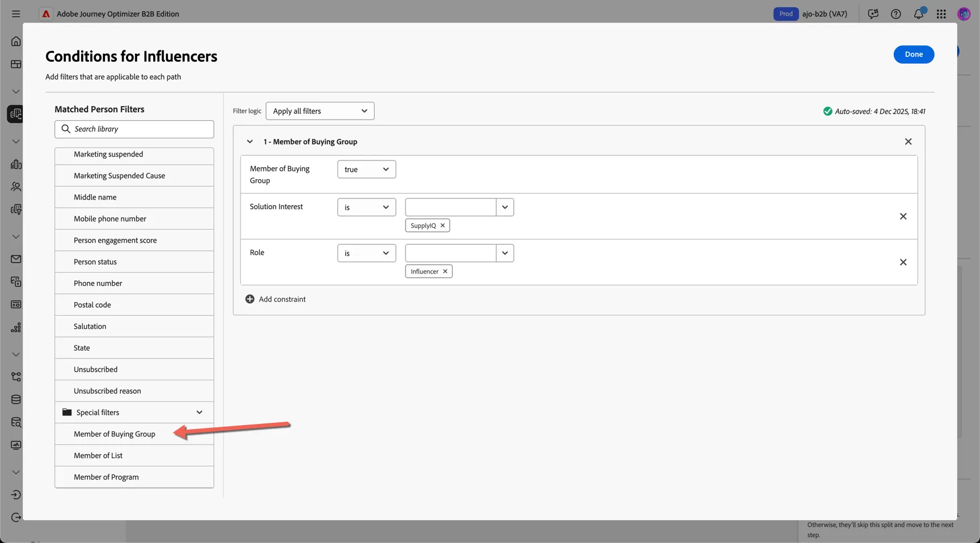Image resolution: width=980 pixels, height=543 pixels.
Task: Select Member of List filter
Action: [134, 456]
